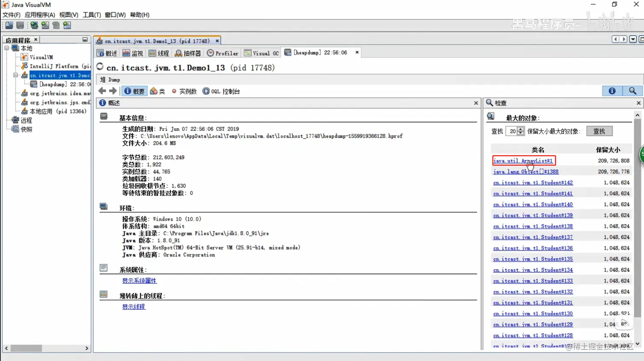Switch to the 监视 monitor tab
This screenshot has width=644, height=361.
[133, 53]
